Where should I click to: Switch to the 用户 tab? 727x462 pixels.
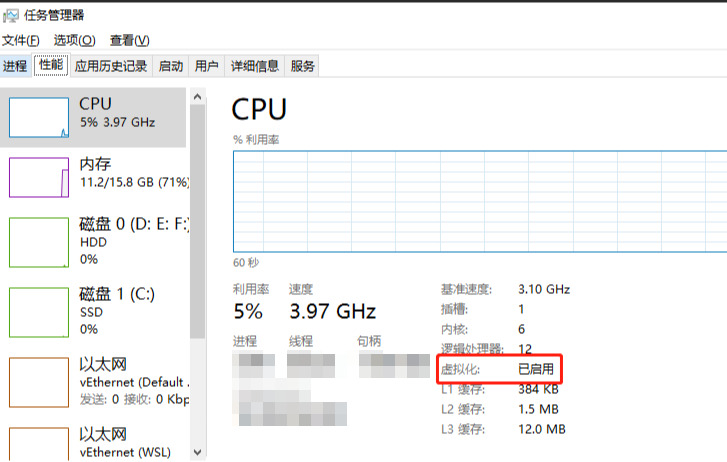point(207,66)
